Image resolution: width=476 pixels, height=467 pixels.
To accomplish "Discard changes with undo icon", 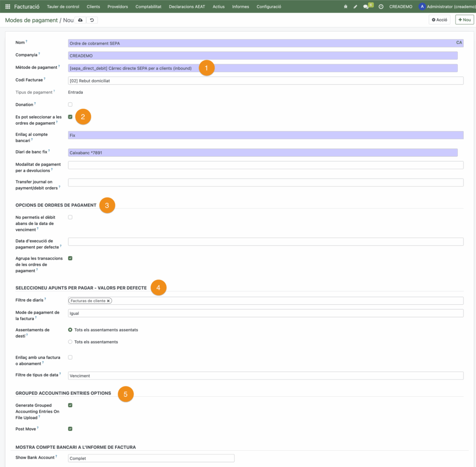I will pyautogui.click(x=92, y=20).
